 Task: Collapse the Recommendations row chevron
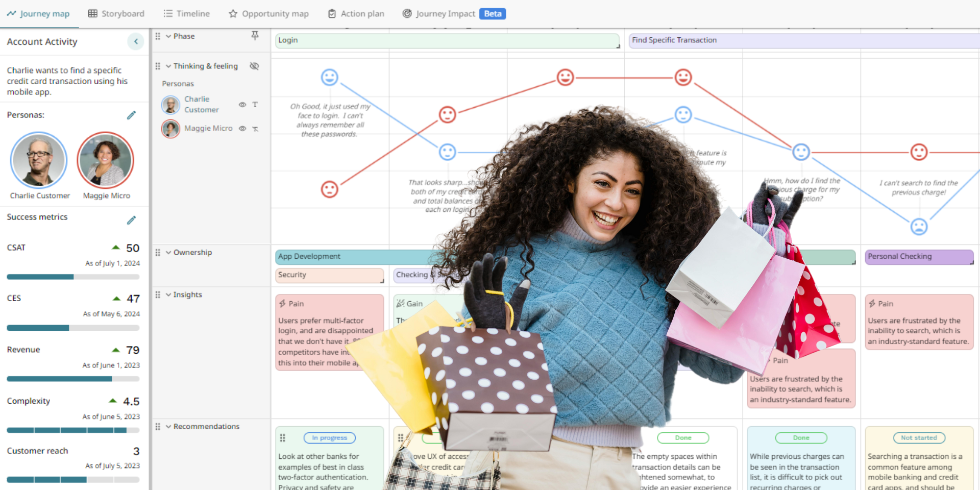click(x=168, y=427)
